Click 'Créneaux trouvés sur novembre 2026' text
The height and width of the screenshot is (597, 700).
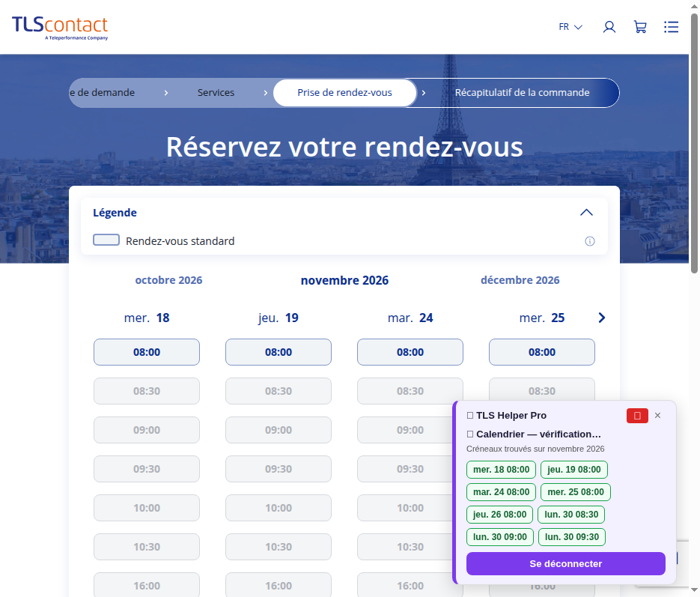coord(535,449)
